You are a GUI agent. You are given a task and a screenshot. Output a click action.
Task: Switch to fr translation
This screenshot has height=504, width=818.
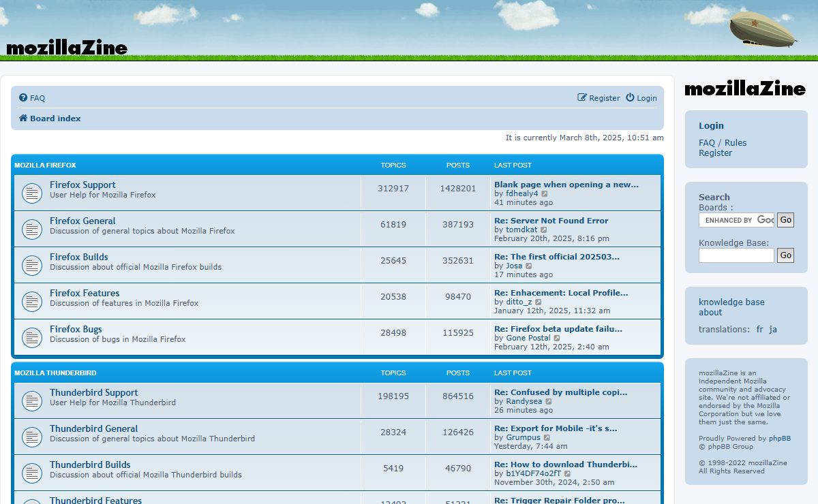[760, 330]
